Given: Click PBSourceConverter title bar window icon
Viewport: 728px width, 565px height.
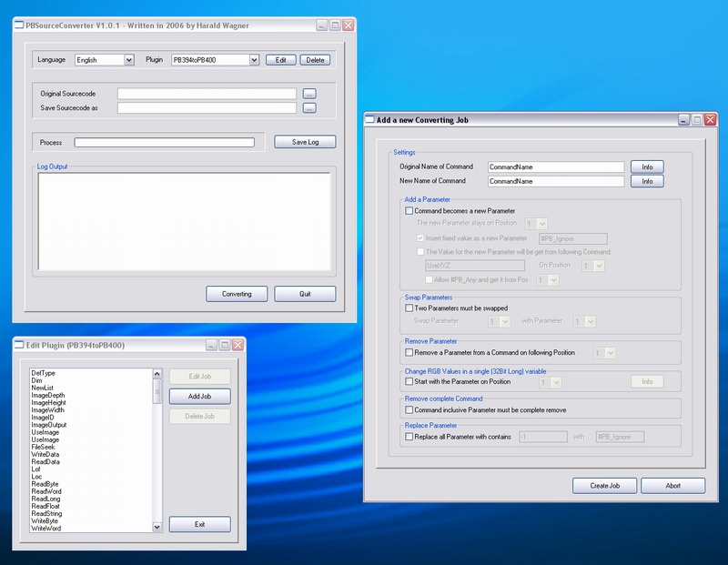Looking at the screenshot, I should [x=19, y=26].
